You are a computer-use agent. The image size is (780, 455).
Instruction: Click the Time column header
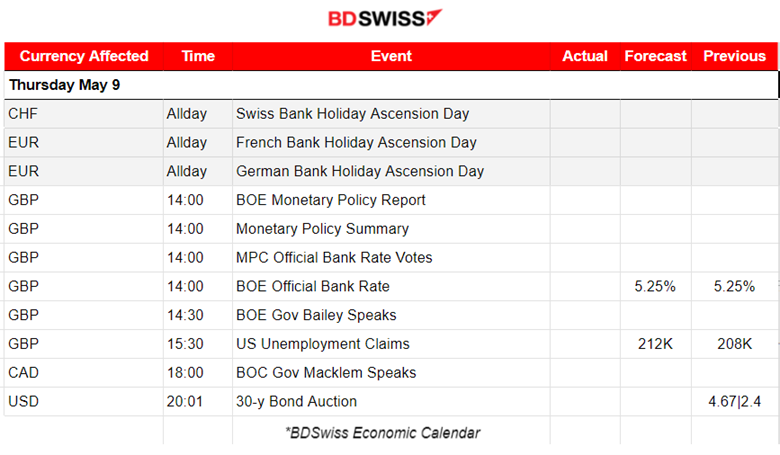[x=198, y=56]
